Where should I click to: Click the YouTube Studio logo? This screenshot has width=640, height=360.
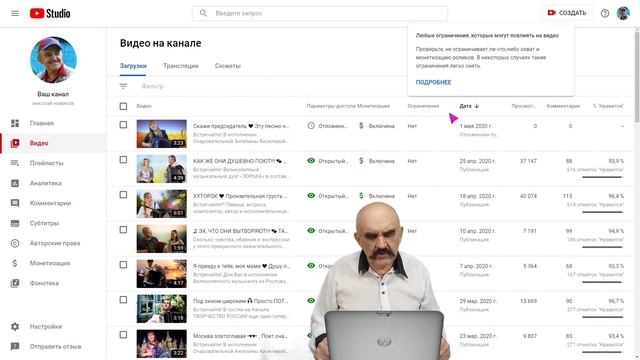click(50, 13)
